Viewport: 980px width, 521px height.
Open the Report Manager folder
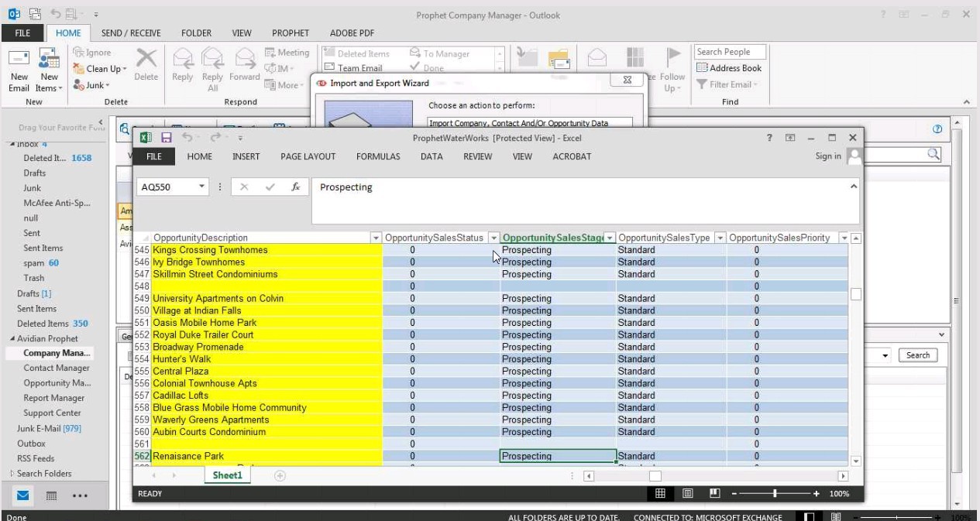click(53, 398)
